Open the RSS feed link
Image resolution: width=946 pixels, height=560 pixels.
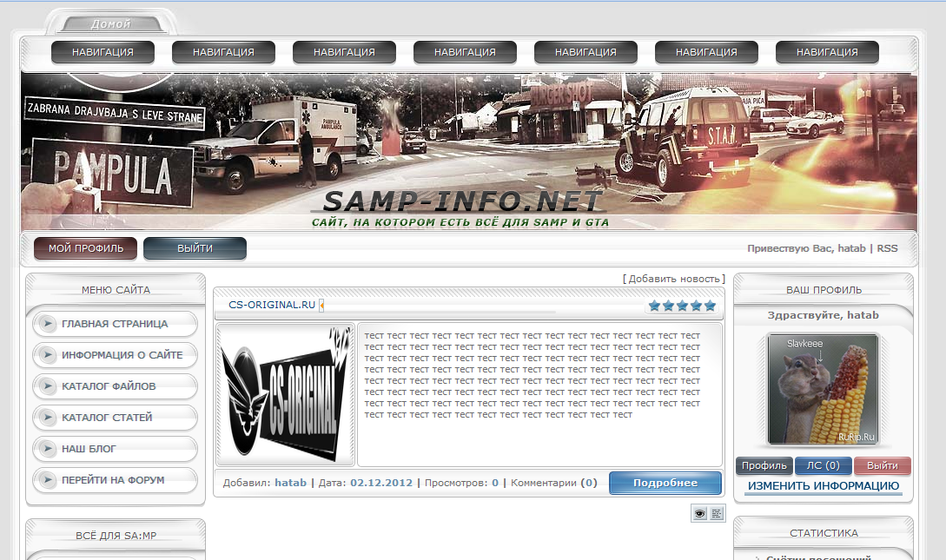887,248
